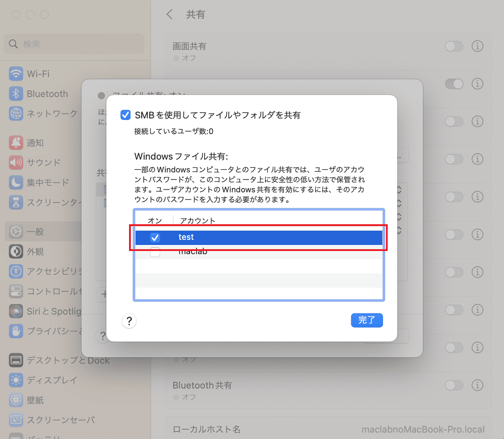
Task: Click in the 検索 search field
Action: pyautogui.click(x=74, y=44)
